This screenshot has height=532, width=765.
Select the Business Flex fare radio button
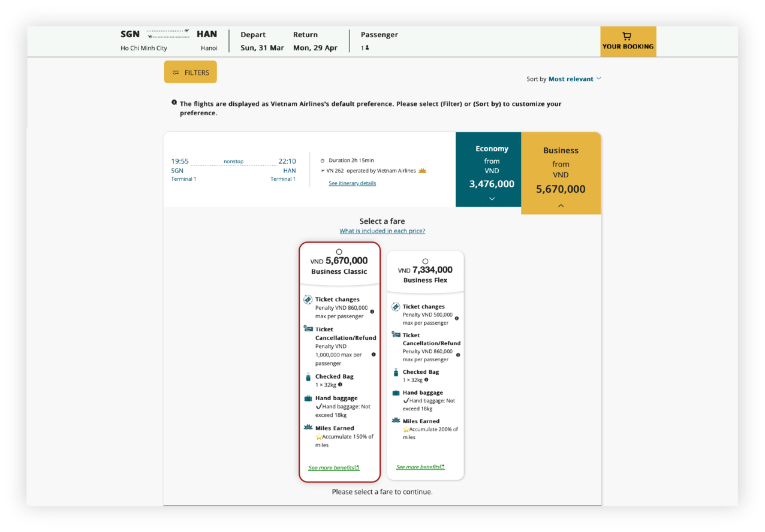click(x=425, y=261)
